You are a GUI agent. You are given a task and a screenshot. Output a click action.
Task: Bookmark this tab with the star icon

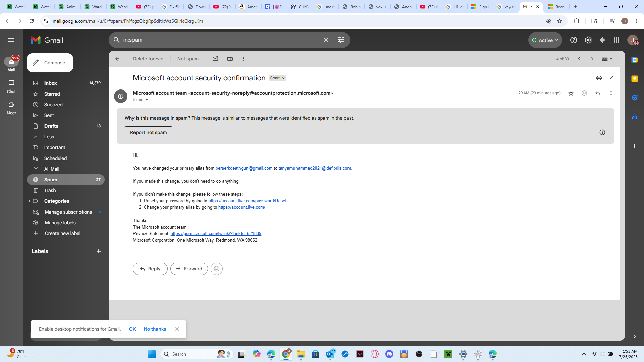[x=559, y=21]
